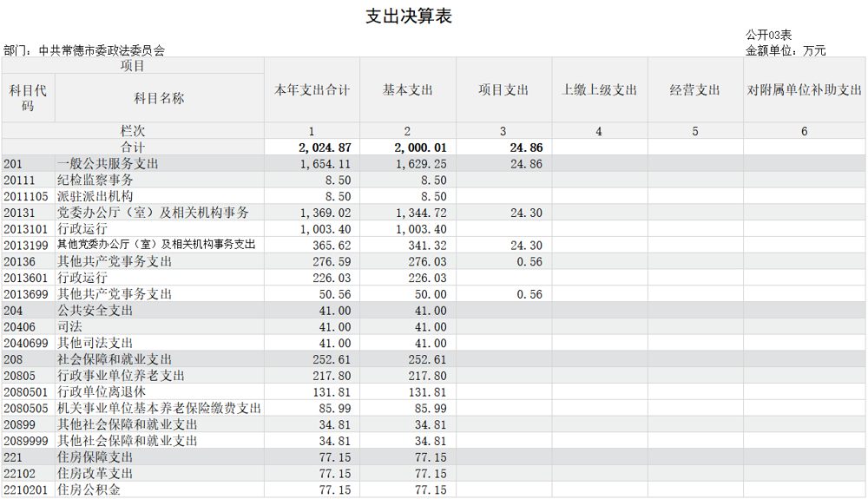Screen dimensions: 868x499
Task: Select 派驻派出机构 row name
Action: 95,196
